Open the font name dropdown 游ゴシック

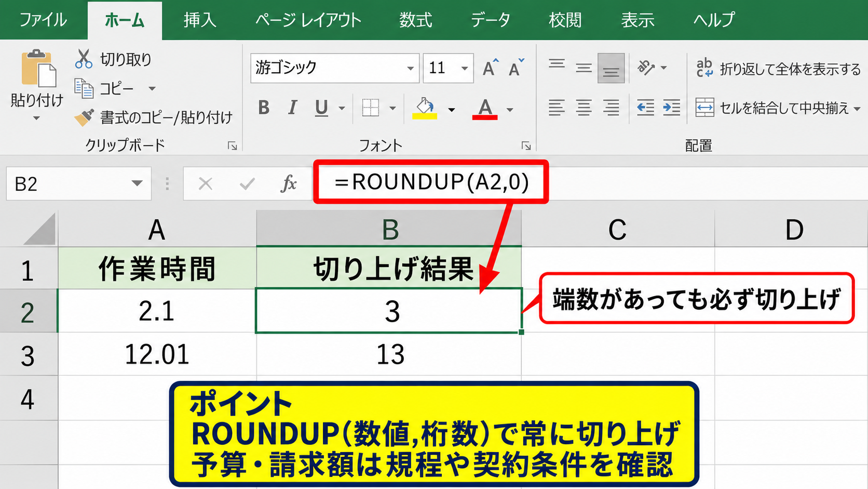tap(410, 68)
